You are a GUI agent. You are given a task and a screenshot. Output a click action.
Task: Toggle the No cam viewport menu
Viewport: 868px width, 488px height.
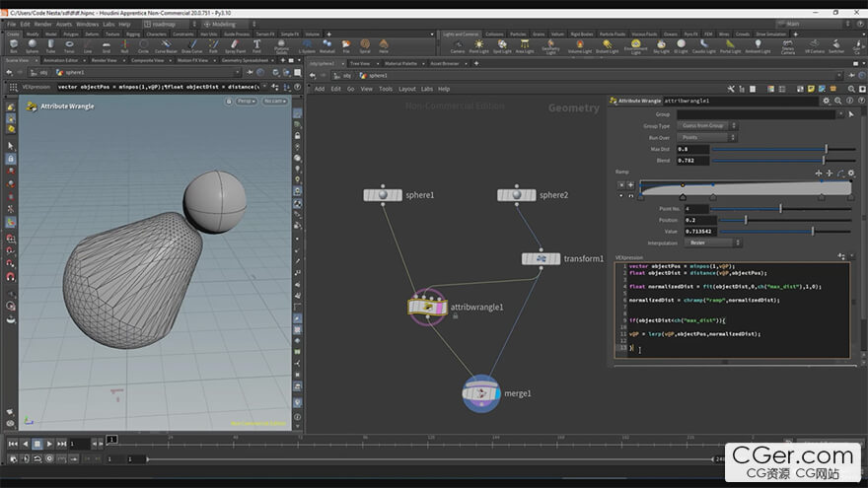pyautogui.click(x=274, y=102)
